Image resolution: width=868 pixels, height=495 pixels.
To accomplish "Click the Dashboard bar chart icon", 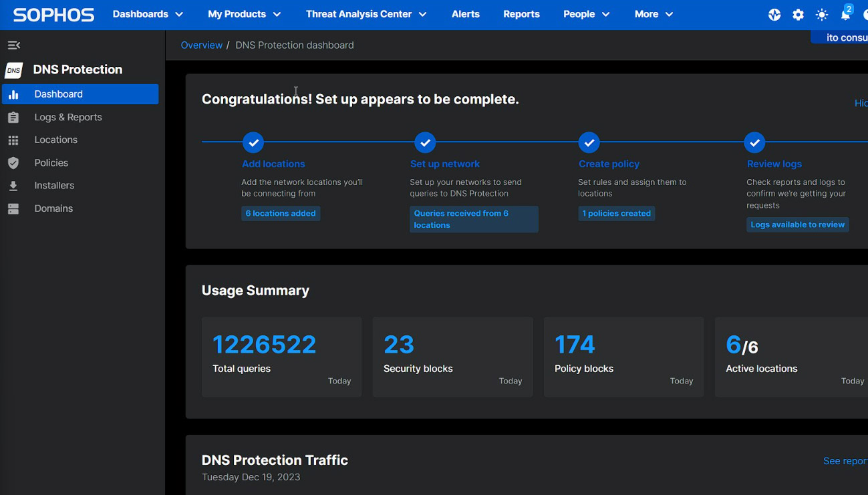I will point(13,94).
